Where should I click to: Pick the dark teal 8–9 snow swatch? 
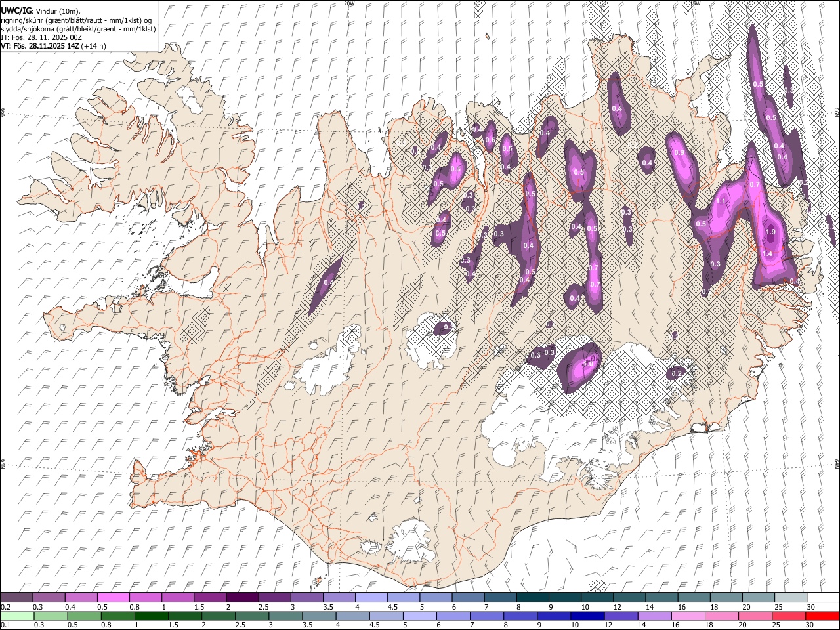click(x=532, y=597)
